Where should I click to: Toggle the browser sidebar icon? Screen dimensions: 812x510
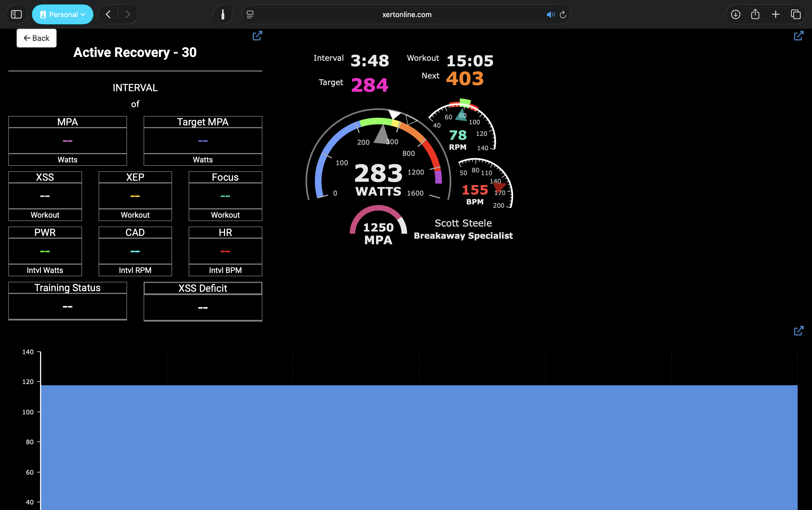click(x=16, y=14)
